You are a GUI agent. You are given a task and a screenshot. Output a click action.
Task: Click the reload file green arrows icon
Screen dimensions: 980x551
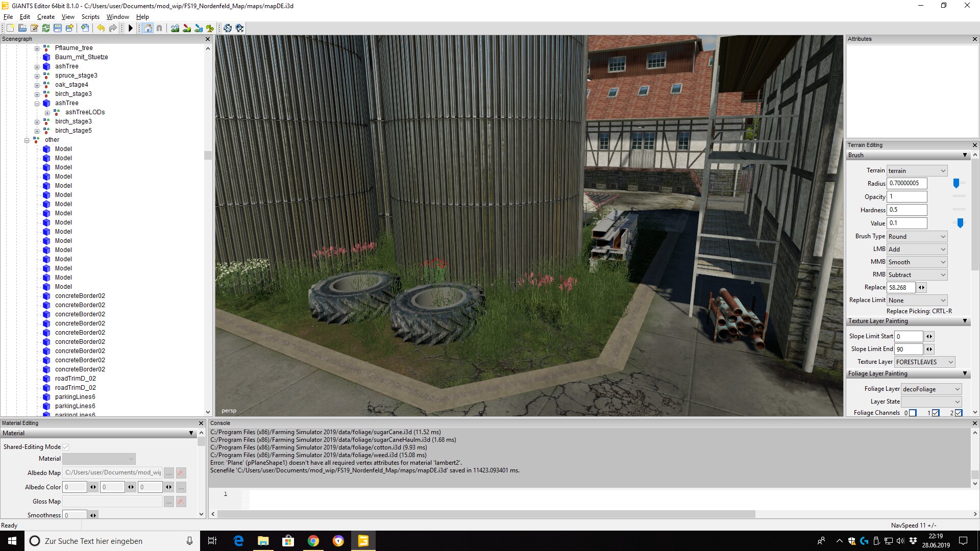(x=46, y=28)
